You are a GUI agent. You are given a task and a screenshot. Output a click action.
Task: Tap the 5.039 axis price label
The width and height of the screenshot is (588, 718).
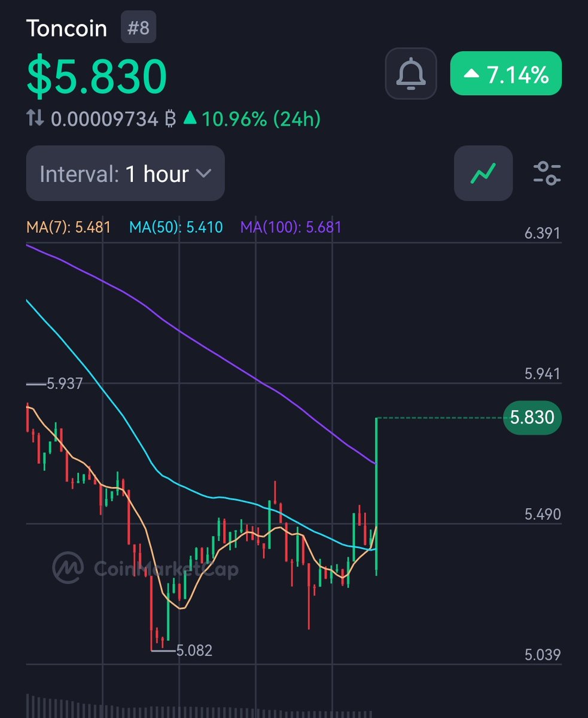point(543,655)
